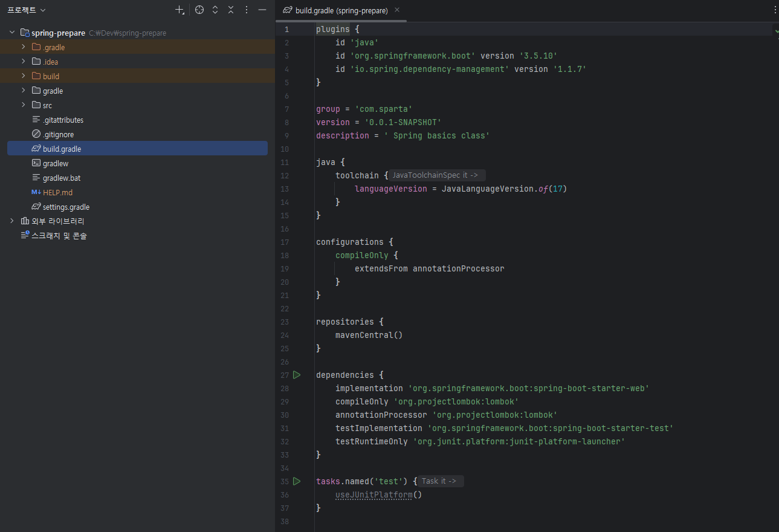Close the build.gradle editor tab

[397, 10]
